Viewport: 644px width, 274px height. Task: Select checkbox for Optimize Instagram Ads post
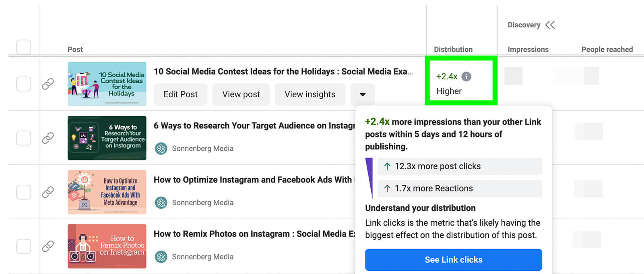[24, 192]
